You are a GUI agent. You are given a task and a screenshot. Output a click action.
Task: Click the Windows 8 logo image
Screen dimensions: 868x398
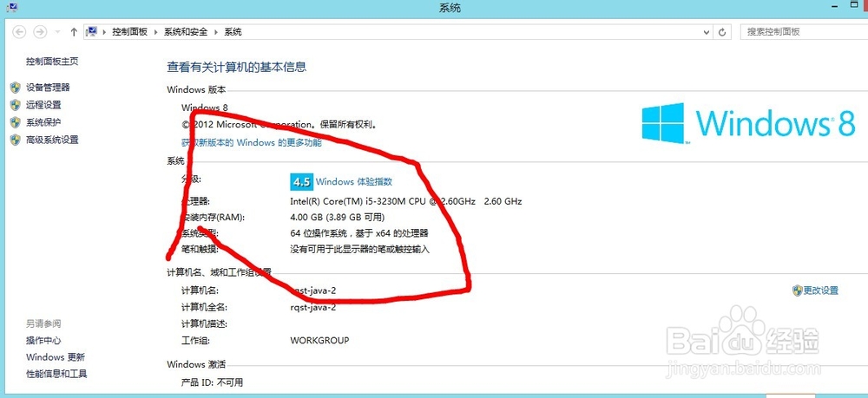tap(748, 123)
